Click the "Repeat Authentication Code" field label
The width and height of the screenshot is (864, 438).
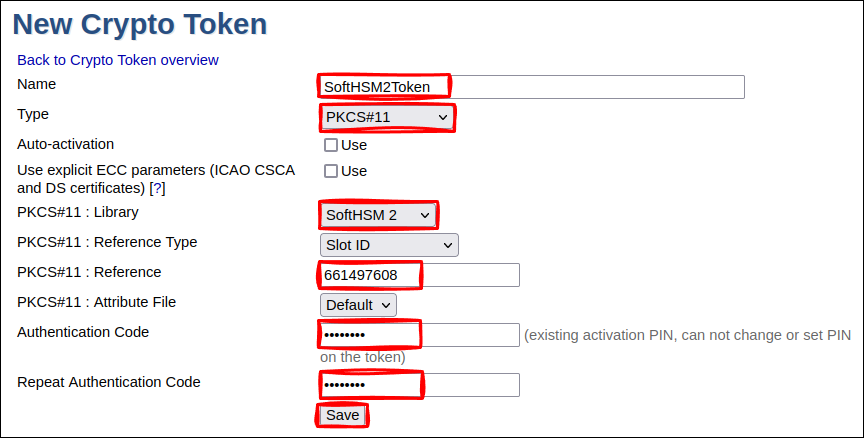tap(109, 382)
